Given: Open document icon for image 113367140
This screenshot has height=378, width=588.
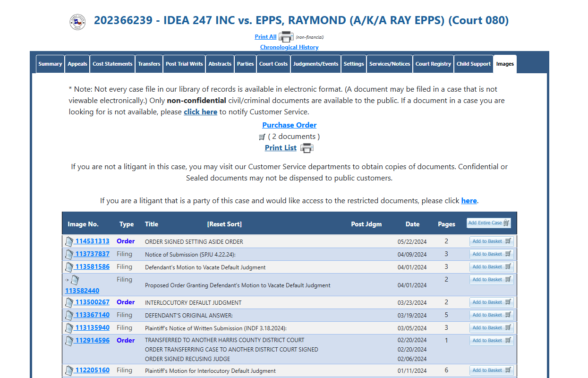Looking at the screenshot, I should [x=69, y=315].
